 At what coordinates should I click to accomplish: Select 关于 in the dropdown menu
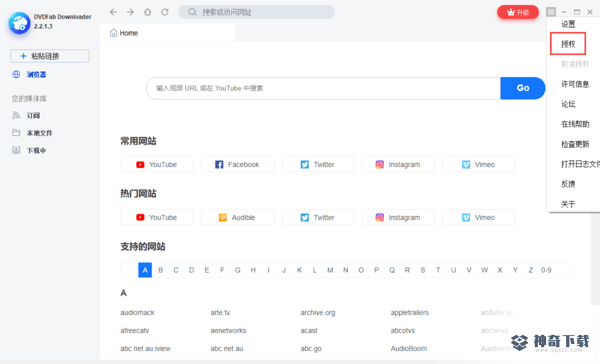(568, 204)
